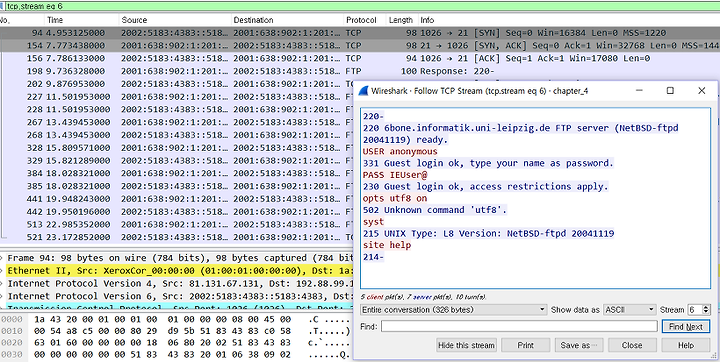Screen dimensions: 720x362
Task: Focus the Find text input field
Action: tap(519, 326)
